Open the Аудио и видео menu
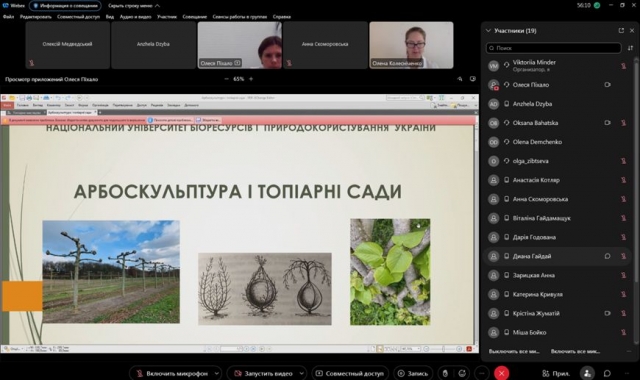This screenshot has height=380, width=640. point(136,17)
